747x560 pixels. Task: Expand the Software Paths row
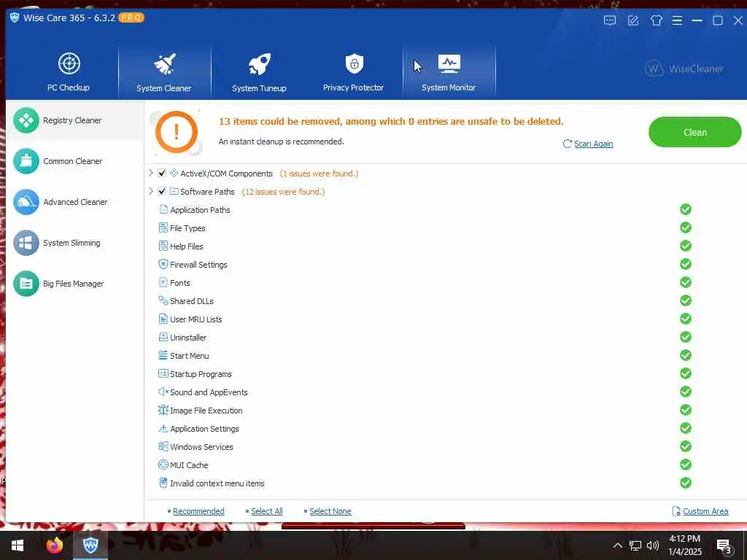coord(150,192)
